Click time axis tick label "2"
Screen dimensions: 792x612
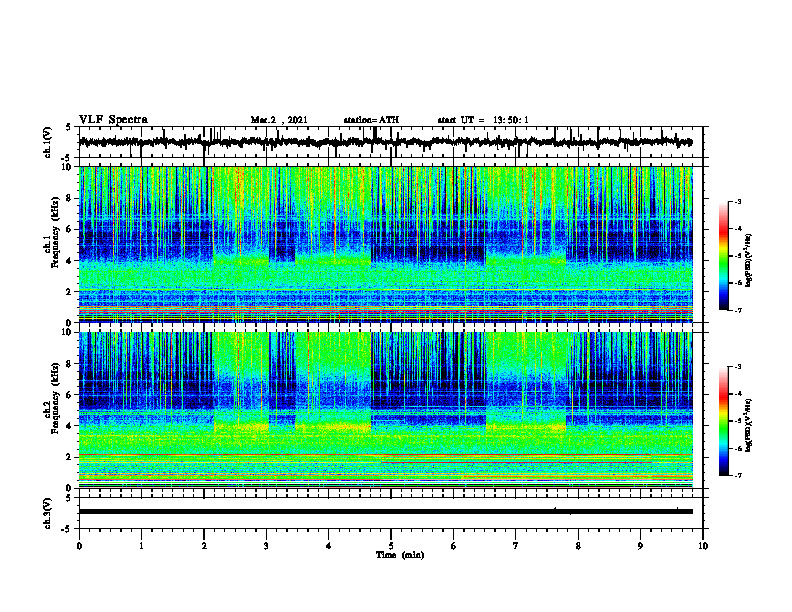(204, 546)
